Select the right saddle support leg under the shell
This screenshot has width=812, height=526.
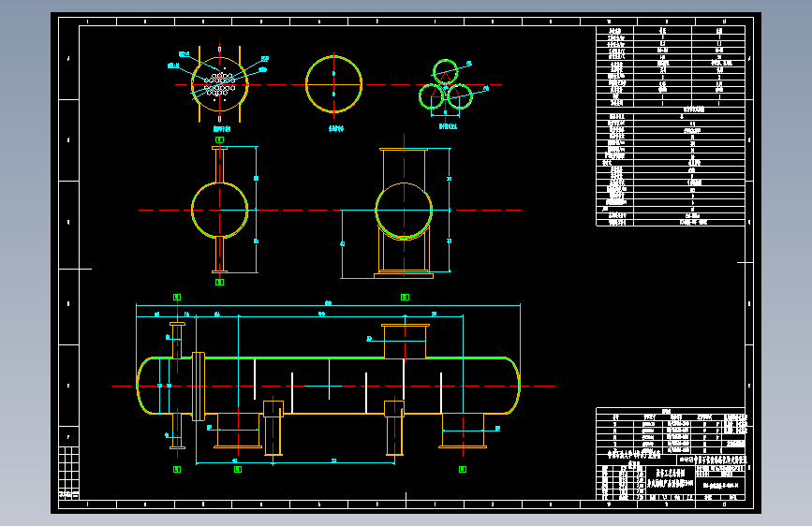click(x=394, y=428)
